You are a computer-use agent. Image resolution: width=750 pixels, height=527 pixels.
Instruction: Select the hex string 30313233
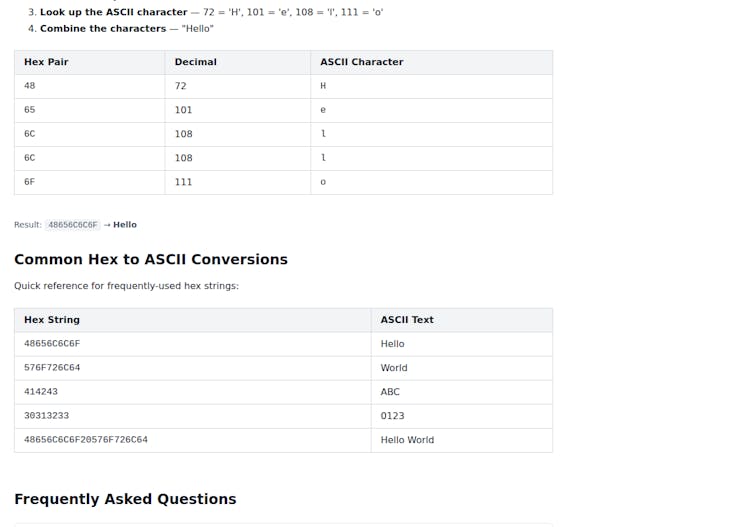46,416
